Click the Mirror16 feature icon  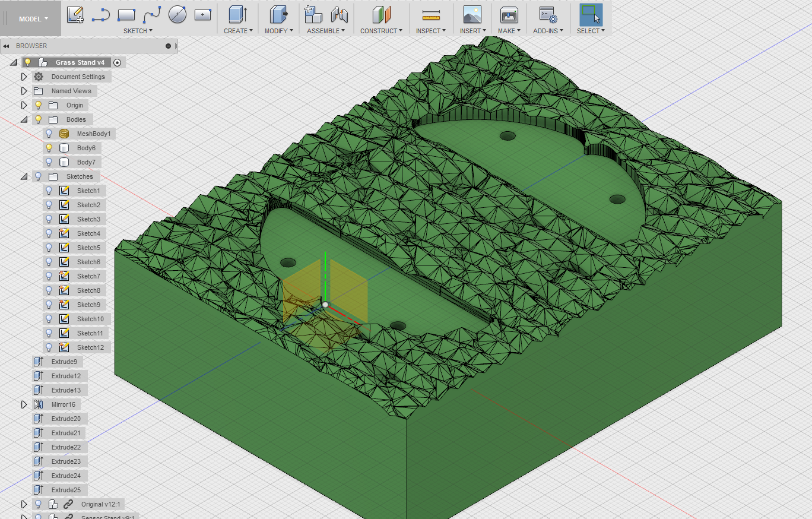[39, 404]
